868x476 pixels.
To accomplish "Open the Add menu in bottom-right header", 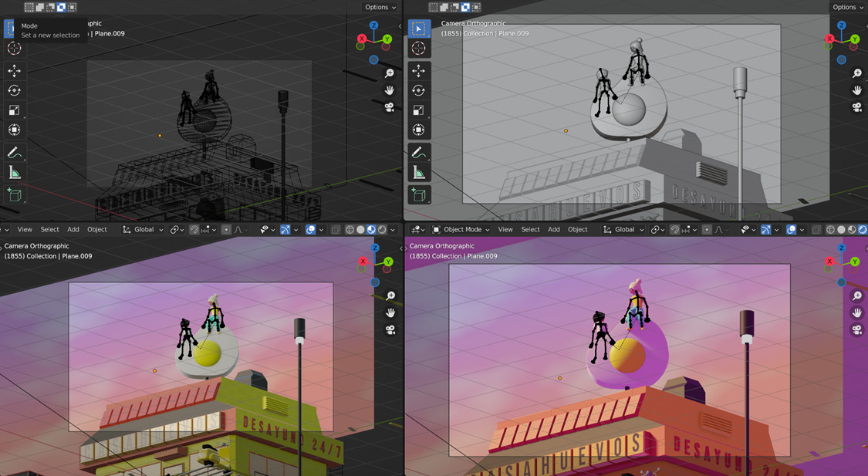I will pos(554,229).
